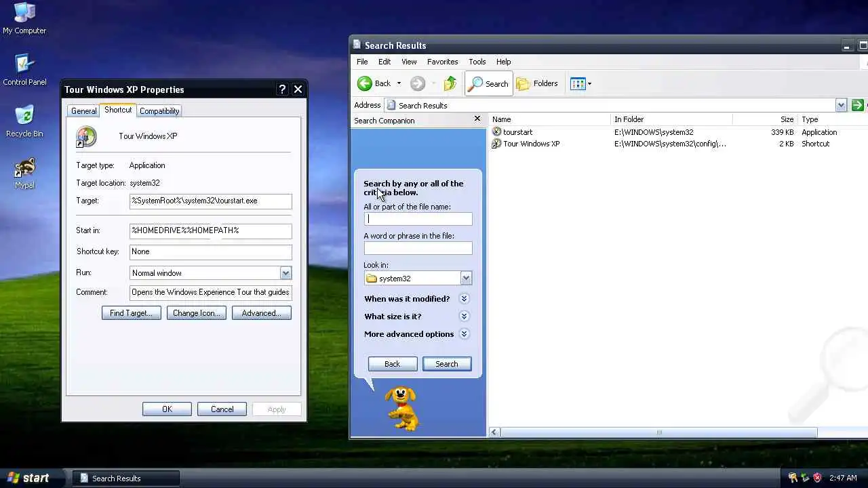This screenshot has width=868, height=488.
Task: Sort results by In Folder column
Action: (671, 119)
